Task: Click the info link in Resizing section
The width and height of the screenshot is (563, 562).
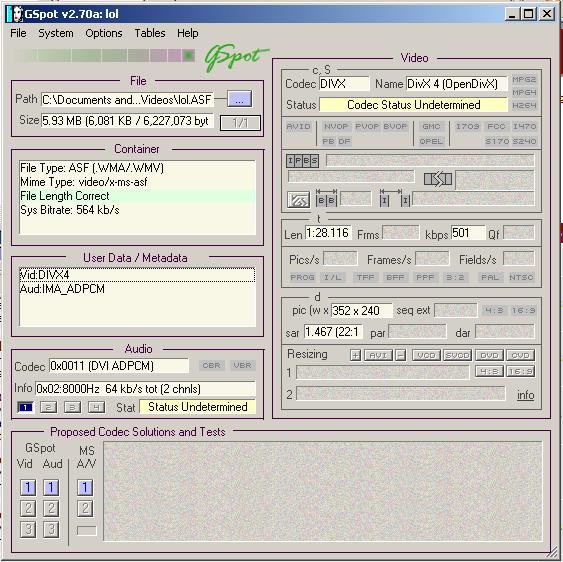Action: pyautogui.click(x=525, y=395)
